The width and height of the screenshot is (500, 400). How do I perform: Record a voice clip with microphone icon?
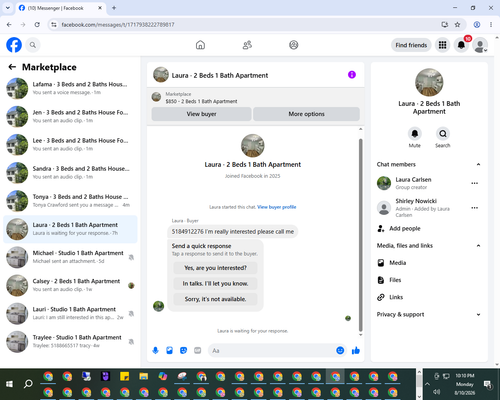click(x=155, y=350)
